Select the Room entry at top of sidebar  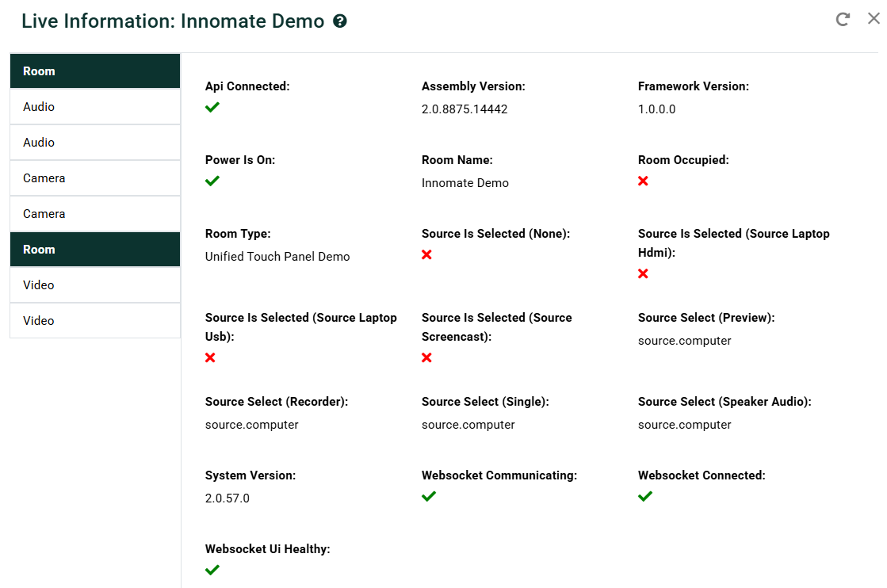coord(95,71)
